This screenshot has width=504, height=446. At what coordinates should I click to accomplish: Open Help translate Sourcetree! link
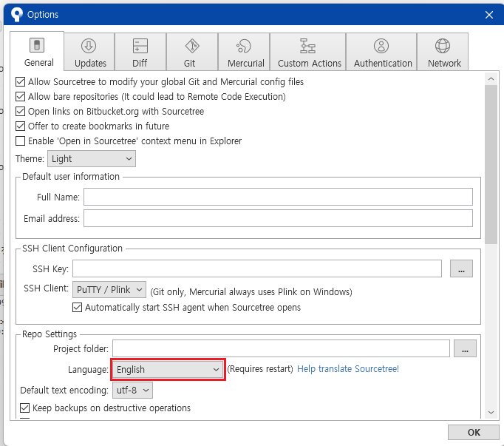pyautogui.click(x=348, y=369)
